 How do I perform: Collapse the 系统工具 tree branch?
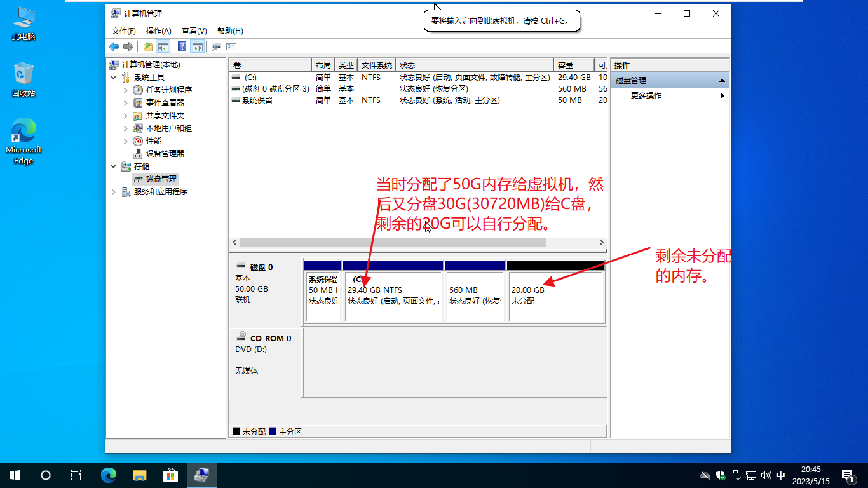[x=114, y=78]
